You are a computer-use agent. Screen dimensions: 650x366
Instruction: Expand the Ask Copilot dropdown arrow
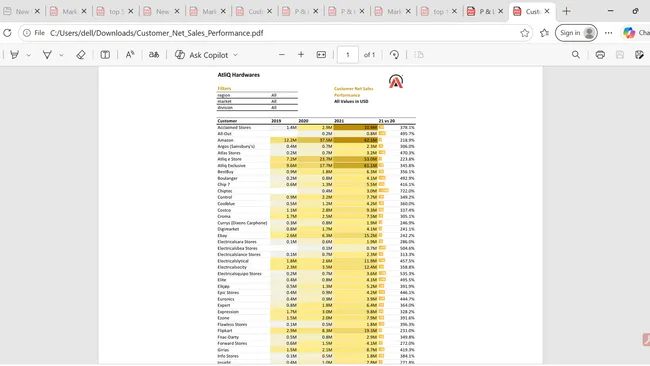(235, 55)
